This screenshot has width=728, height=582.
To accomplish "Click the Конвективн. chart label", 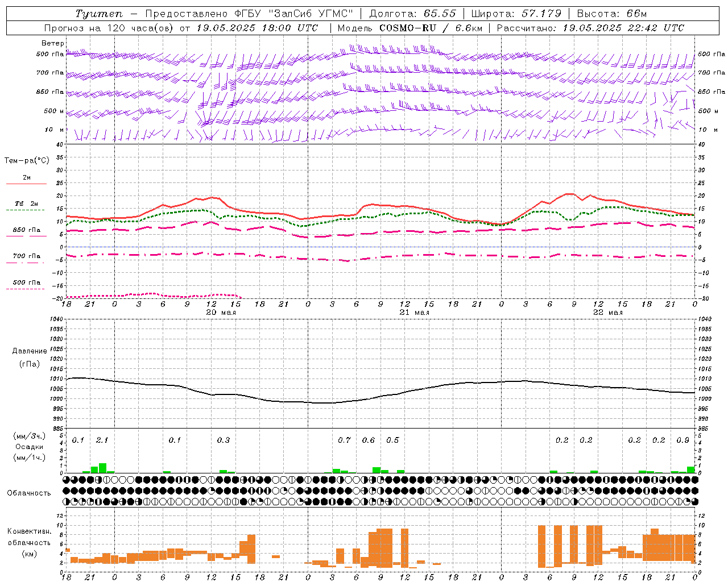I will (x=30, y=531).
